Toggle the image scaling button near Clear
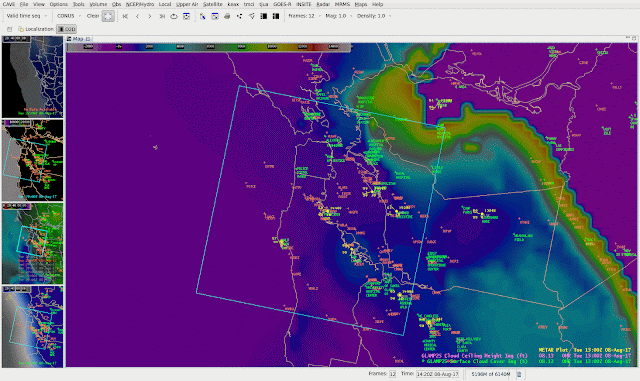The height and width of the screenshot is (381, 640). click(108, 16)
